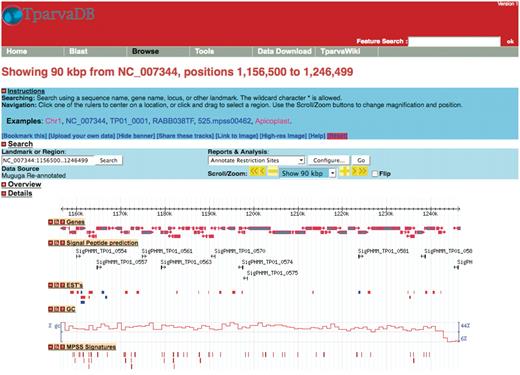The width and height of the screenshot is (520, 375).
Task: Click the Hide banner link
Action: pos(136,136)
